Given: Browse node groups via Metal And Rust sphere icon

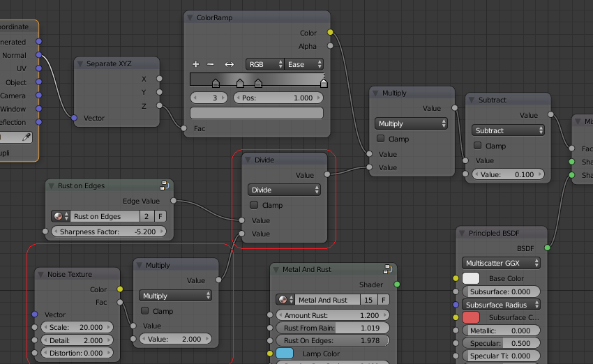Looking at the screenshot, I should click(x=285, y=300).
